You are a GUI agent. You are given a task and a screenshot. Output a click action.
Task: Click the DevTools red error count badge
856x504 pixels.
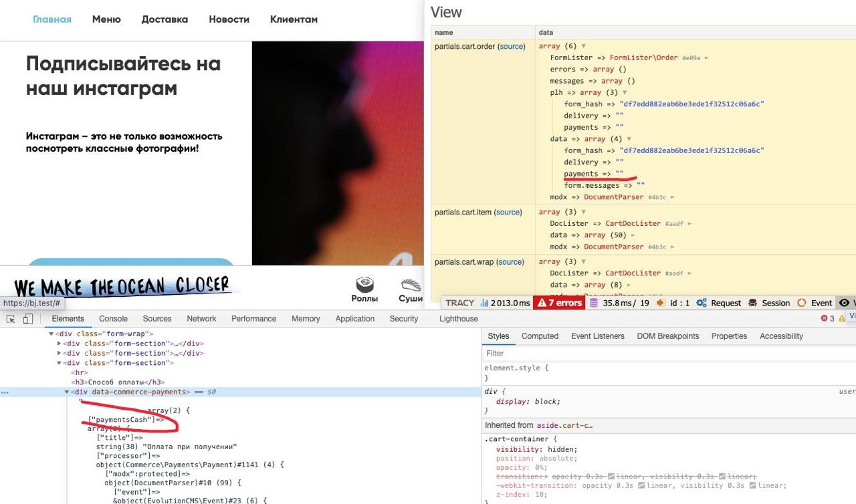(x=827, y=319)
